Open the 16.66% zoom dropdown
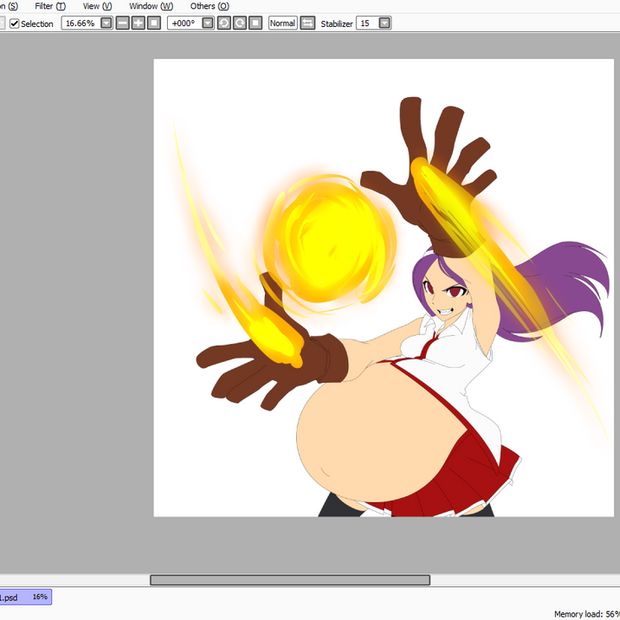Image resolution: width=620 pixels, height=620 pixels. pyautogui.click(x=106, y=23)
